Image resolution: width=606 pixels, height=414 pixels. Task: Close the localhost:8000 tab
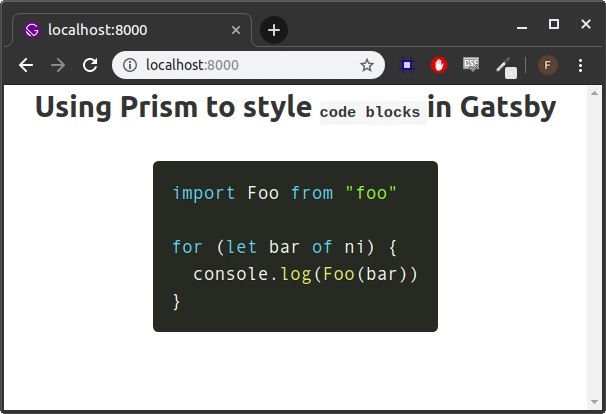coord(236,30)
